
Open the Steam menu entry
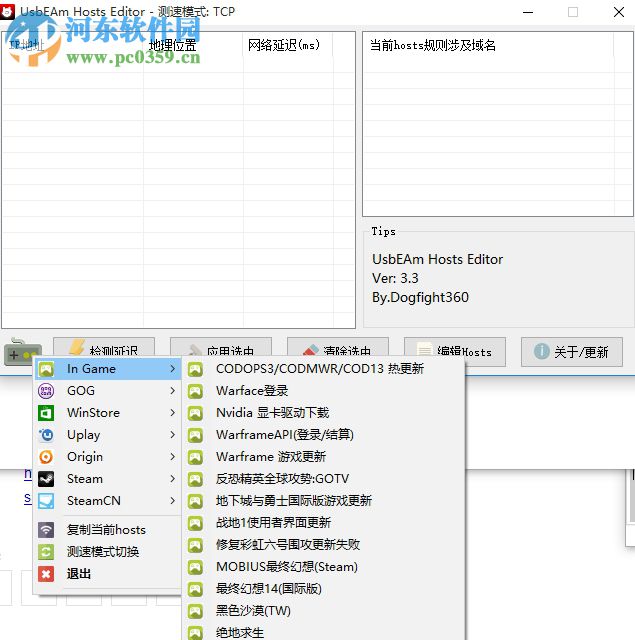tap(108, 479)
